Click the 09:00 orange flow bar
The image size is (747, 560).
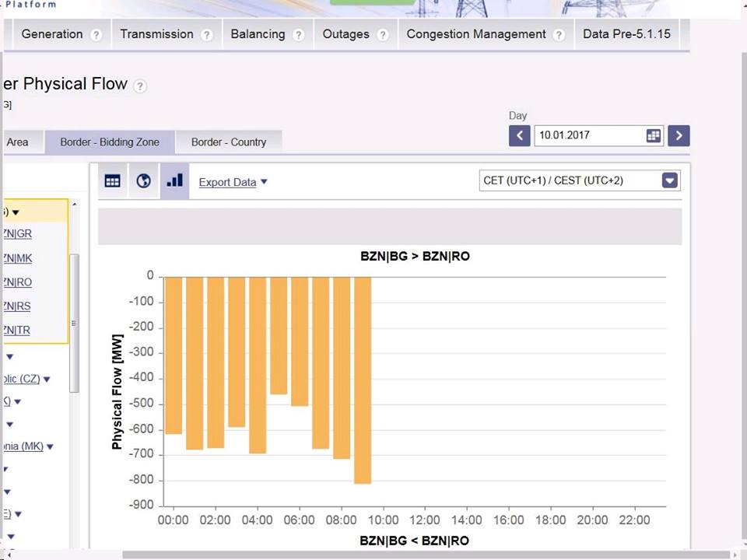point(363,380)
